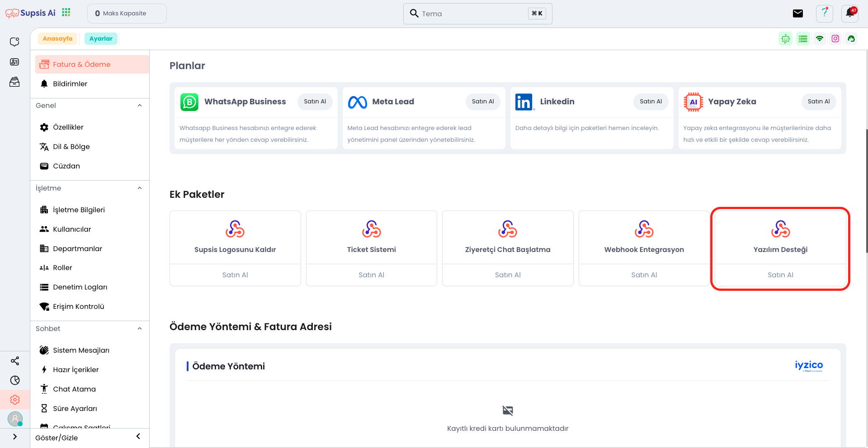Open Chat Atama page
This screenshot has width=868, height=448.
[92, 389]
